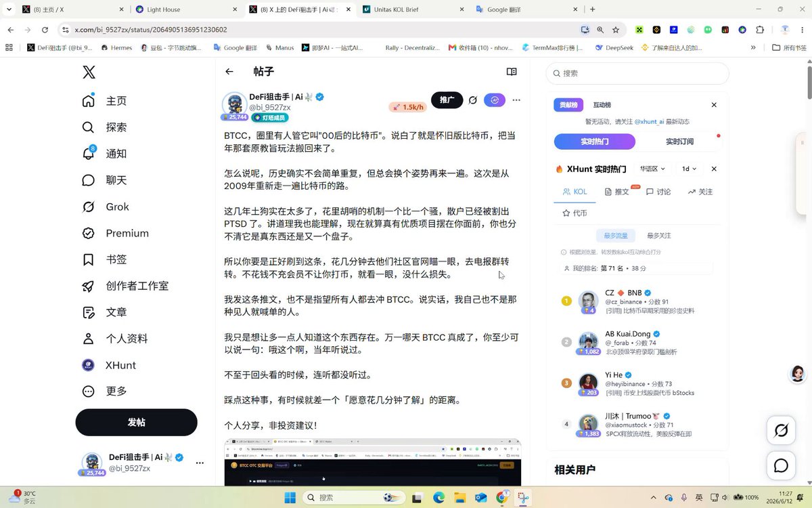Click the browser address bar URL
812x508 pixels.
click(150, 30)
